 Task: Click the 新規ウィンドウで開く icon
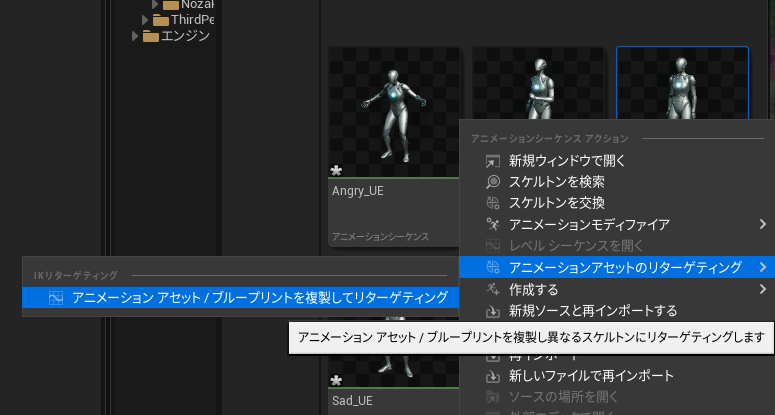(x=492, y=161)
